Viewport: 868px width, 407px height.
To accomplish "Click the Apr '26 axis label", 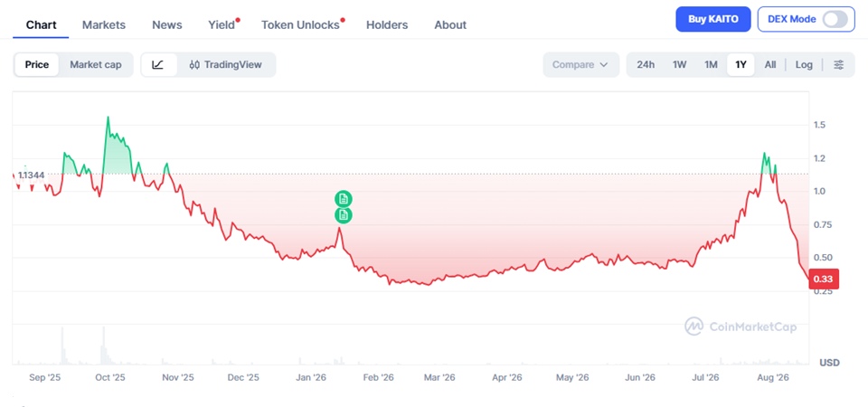I will [507, 378].
